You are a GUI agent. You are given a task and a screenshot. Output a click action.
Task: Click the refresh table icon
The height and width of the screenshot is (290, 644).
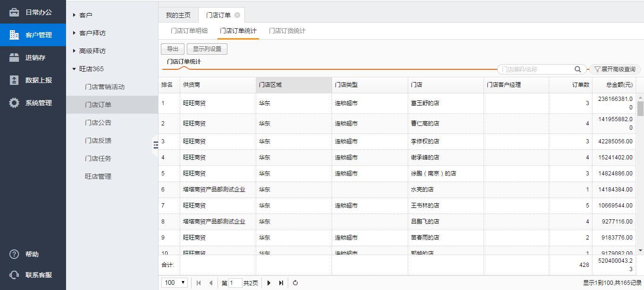point(295,283)
